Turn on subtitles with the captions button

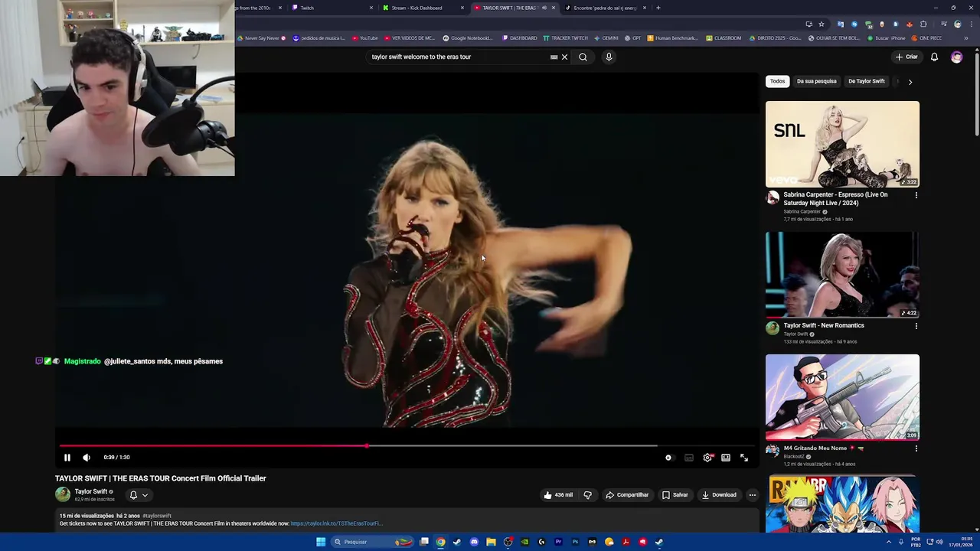tap(689, 458)
